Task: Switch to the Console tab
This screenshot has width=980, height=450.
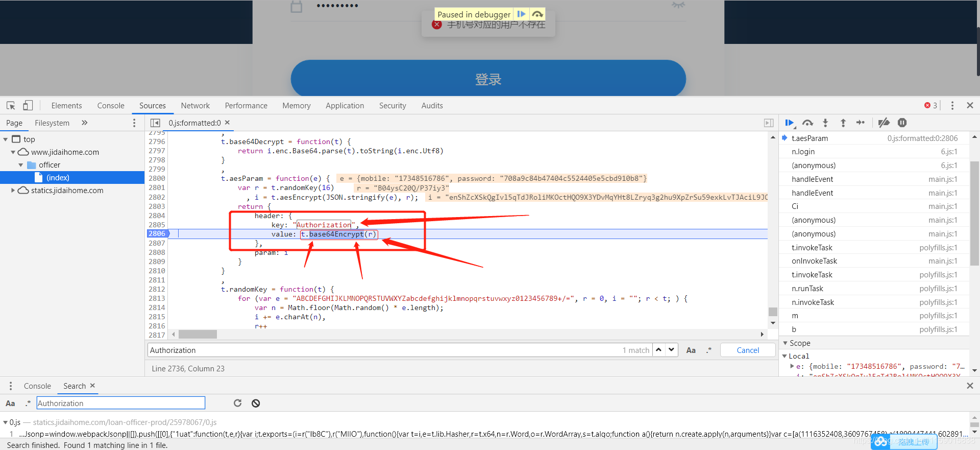Action: click(x=111, y=105)
